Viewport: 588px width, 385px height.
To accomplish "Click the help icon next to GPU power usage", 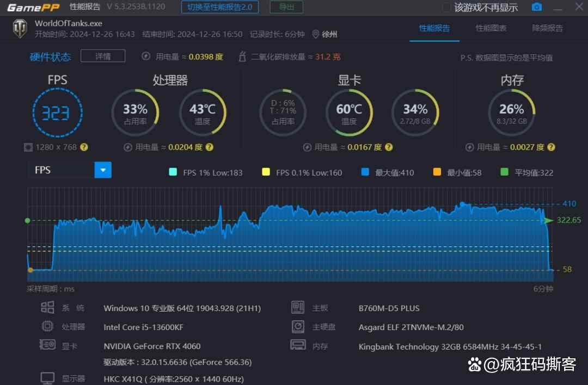I will (388, 147).
